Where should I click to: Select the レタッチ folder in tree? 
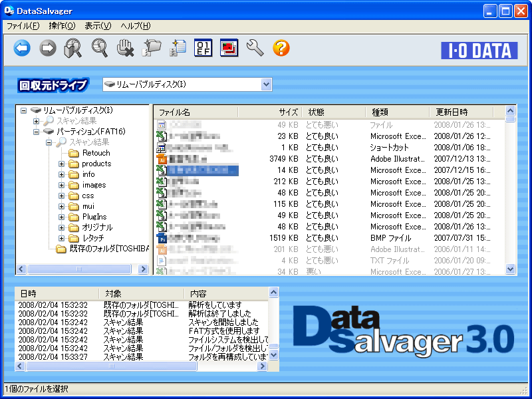(x=93, y=238)
